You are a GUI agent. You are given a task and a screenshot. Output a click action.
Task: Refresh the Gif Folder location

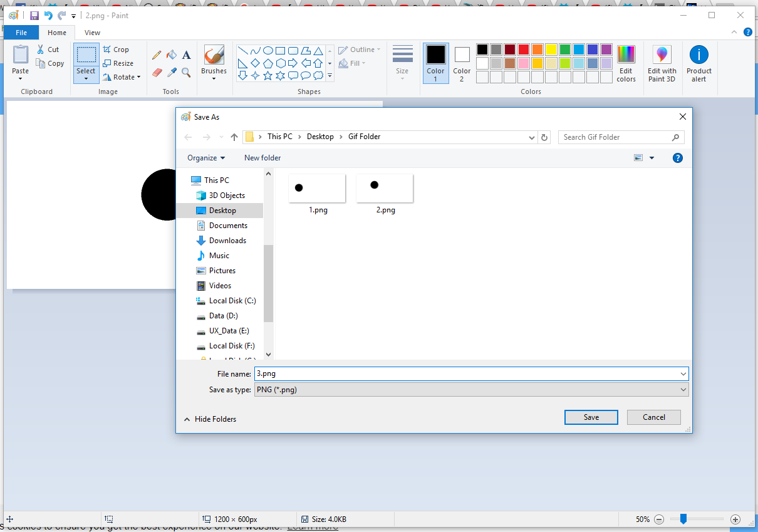tap(544, 137)
